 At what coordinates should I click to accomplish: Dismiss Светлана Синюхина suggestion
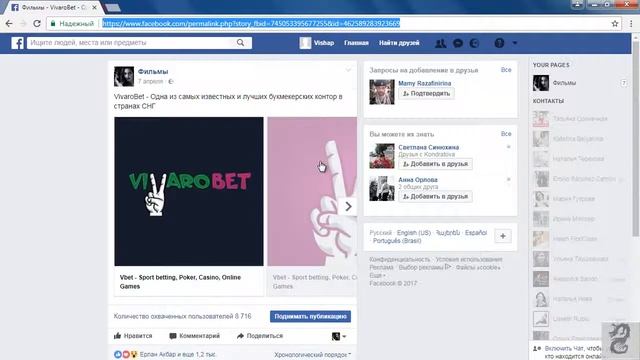pyautogui.click(x=509, y=147)
